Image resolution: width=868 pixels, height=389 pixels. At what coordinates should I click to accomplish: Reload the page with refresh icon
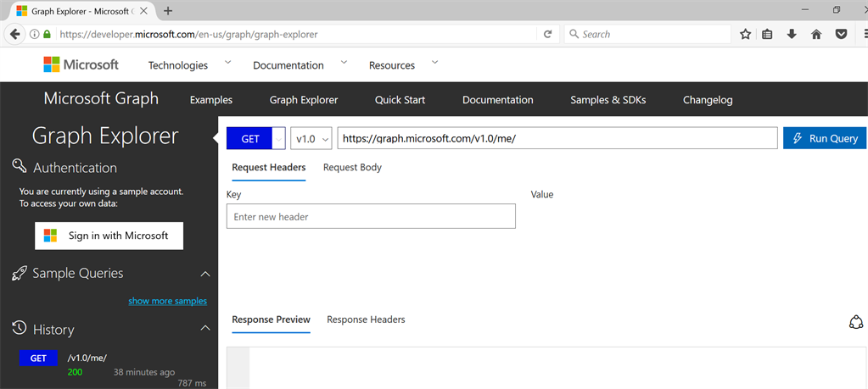[x=547, y=34]
